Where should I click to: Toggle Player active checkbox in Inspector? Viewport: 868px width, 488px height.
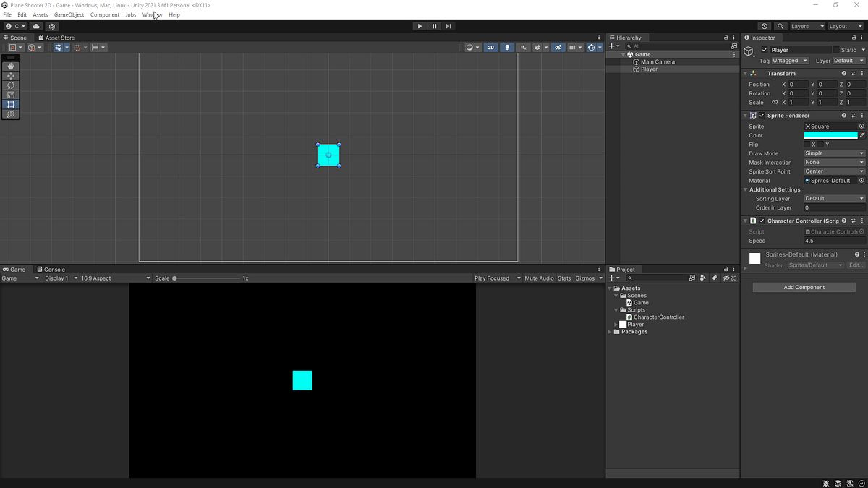click(765, 50)
